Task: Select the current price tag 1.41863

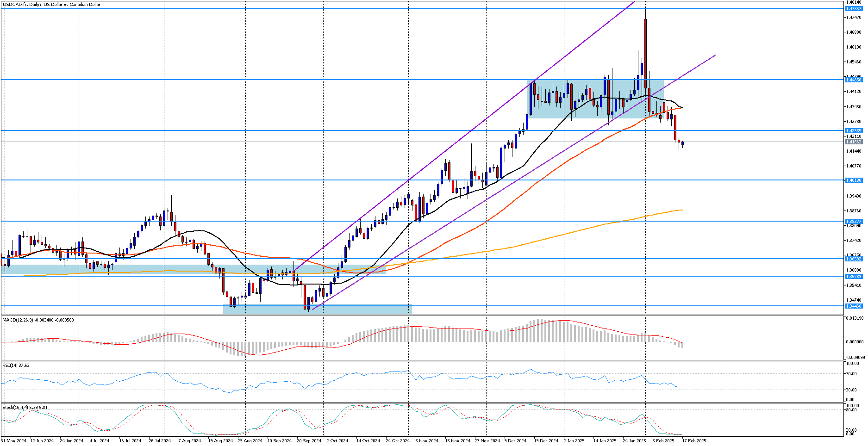Action: [853, 142]
